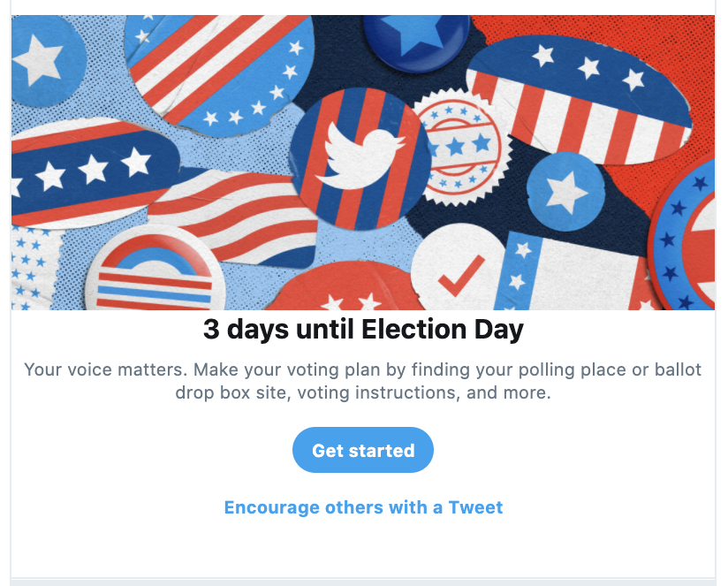Click the Your voice matters description text
Viewport: 728px width, 586px height.
pyautogui.click(x=363, y=381)
